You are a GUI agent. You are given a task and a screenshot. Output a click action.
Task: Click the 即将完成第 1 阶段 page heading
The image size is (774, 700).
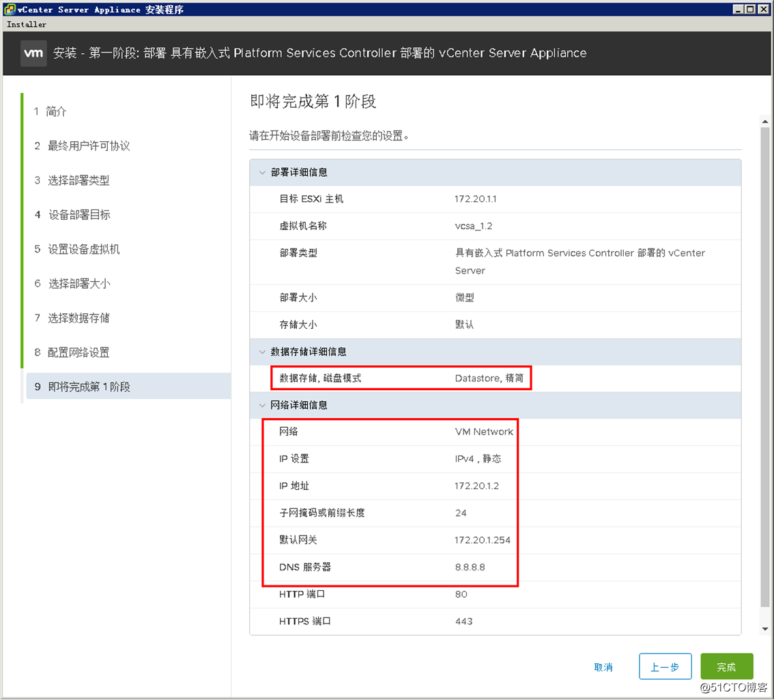(x=313, y=102)
